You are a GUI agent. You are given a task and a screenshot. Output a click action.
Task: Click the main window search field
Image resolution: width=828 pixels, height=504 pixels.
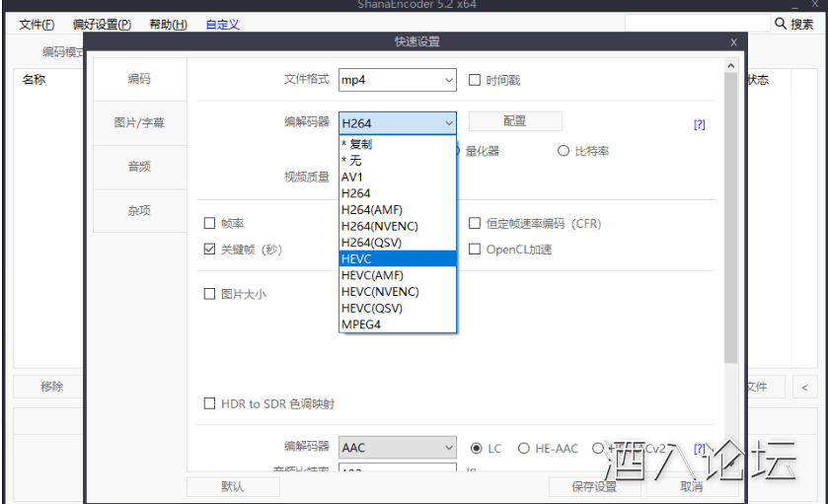697,24
